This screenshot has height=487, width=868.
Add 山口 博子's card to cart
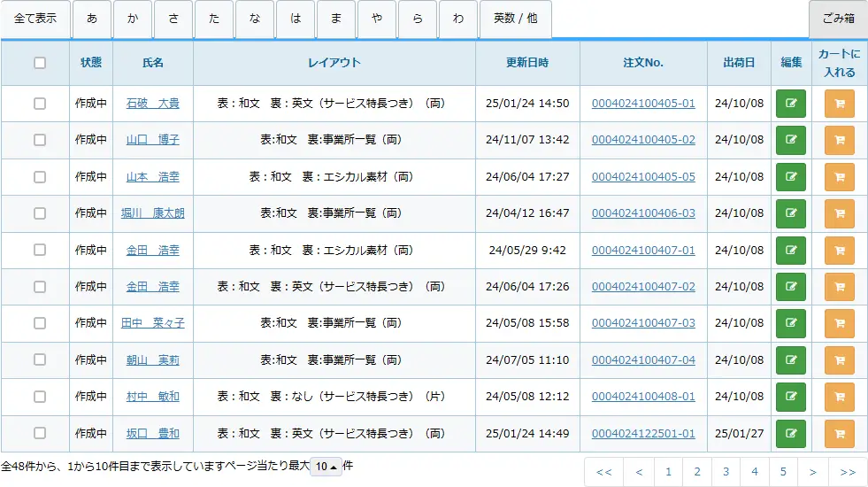(839, 140)
